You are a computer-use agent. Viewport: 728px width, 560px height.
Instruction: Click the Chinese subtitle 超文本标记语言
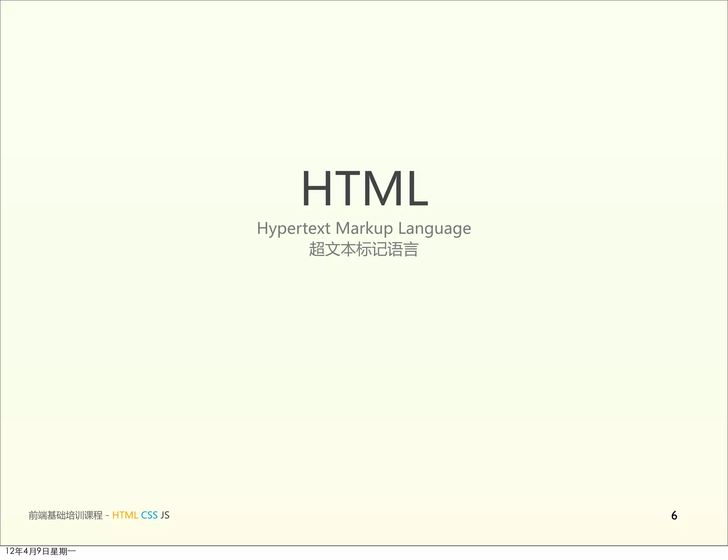pyautogui.click(x=364, y=249)
